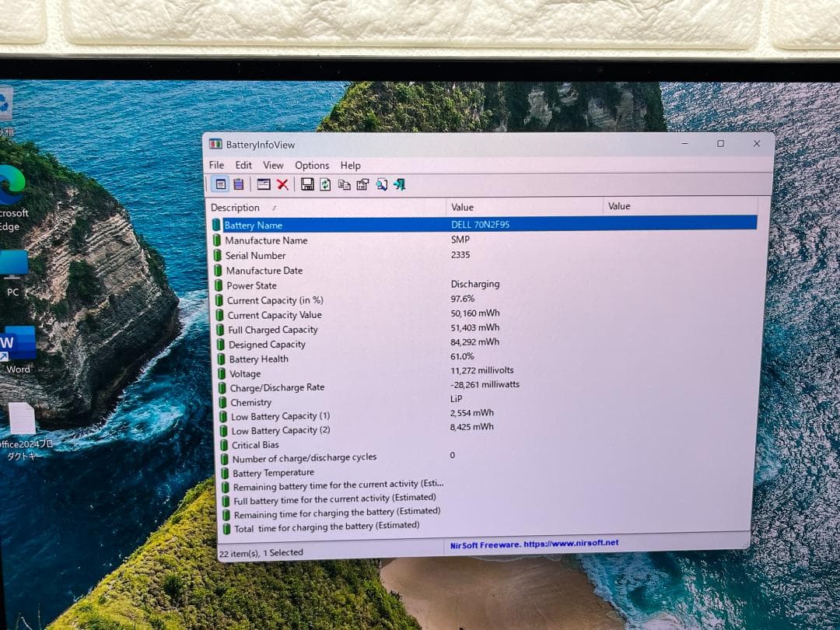Highlight the Charge/Discharge Rate entry
840x630 pixels.
tap(276, 387)
